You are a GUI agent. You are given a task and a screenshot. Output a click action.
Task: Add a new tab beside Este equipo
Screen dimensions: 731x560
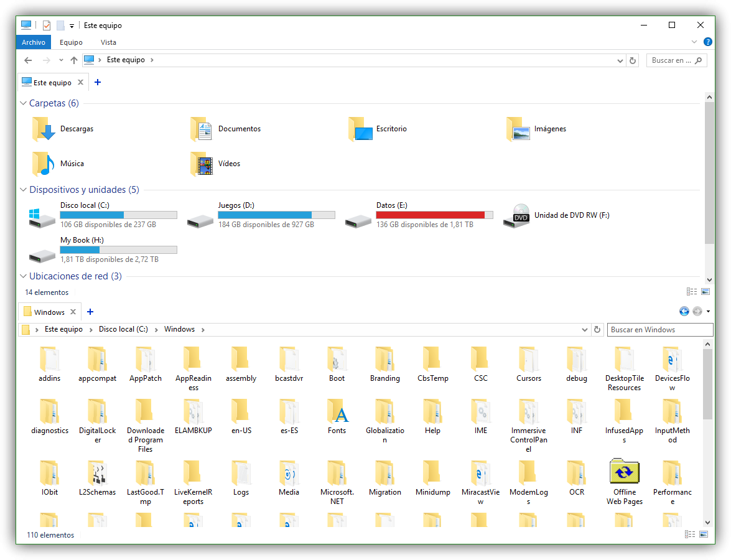point(98,82)
